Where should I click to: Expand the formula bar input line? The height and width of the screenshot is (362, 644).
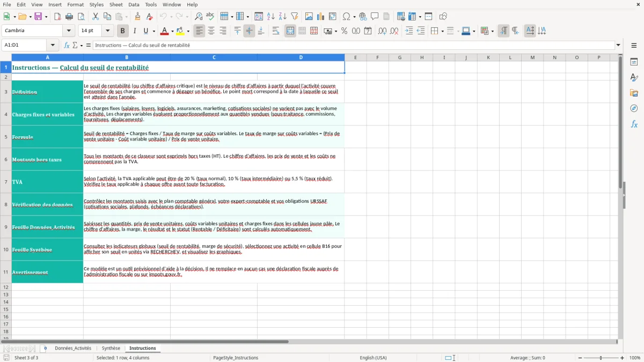point(618,46)
